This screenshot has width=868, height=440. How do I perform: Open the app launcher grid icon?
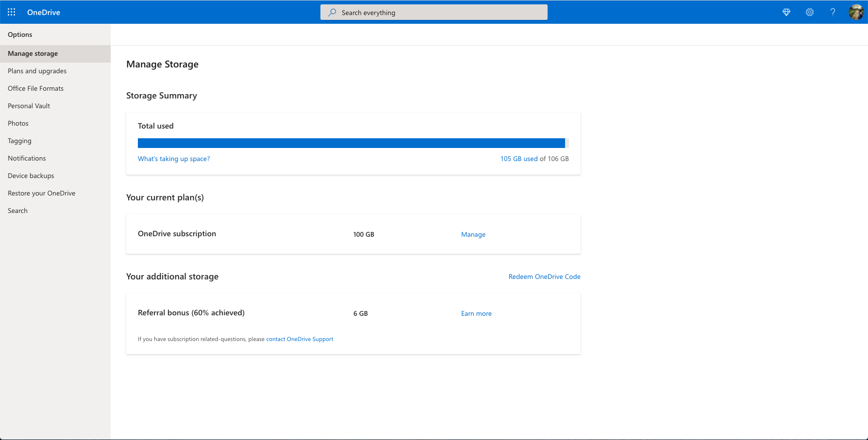tap(12, 12)
